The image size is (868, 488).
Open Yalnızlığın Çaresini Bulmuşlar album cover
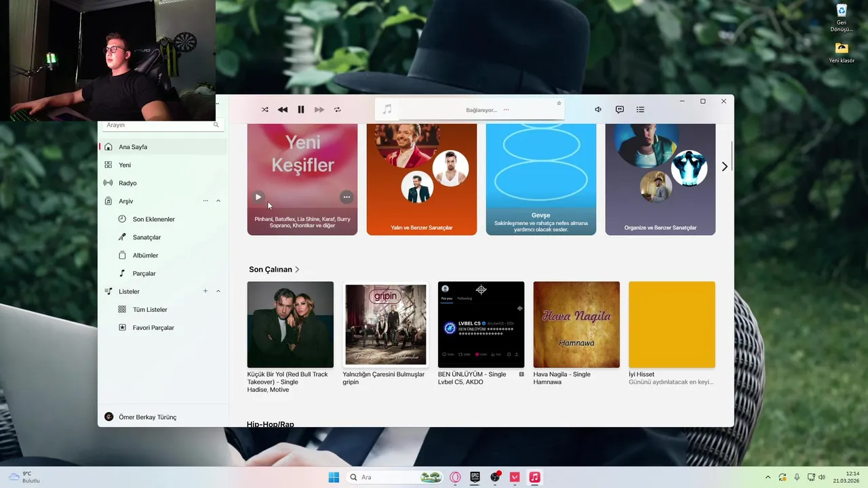click(386, 325)
